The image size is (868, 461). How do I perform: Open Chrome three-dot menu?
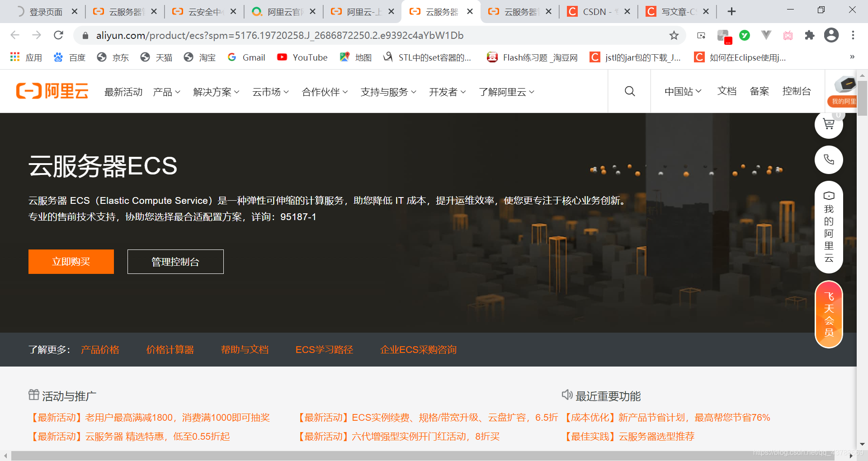pyautogui.click(x=853, y=35)
